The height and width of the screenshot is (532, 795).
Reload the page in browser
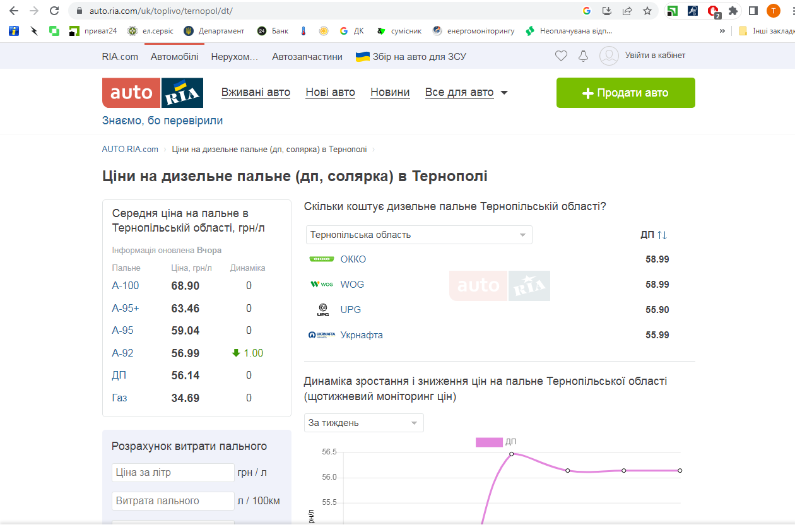[54, 11]
